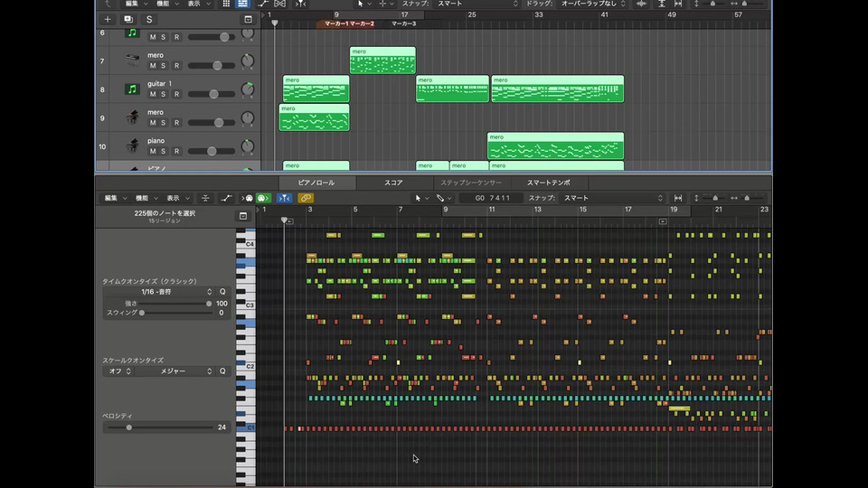This screenshot has height=488, width=868.
Task: Click the Q button next to 1/16 note quantize
Action: (222, 292)
